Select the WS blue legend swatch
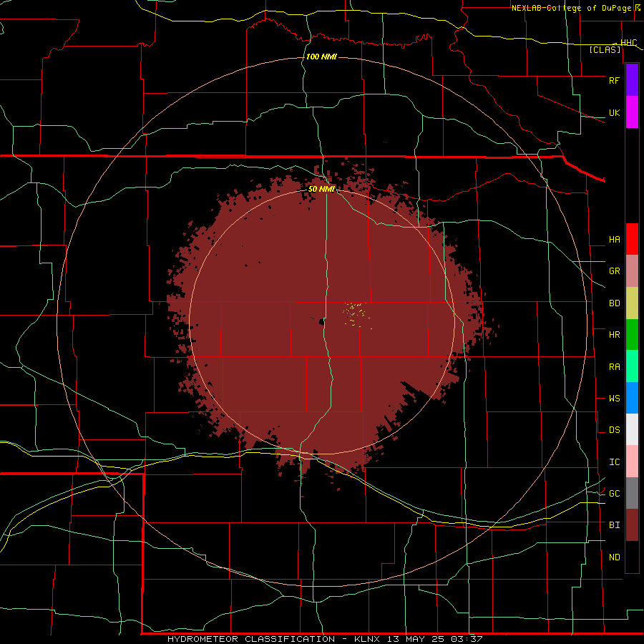644x644 pixels. pos(632,398)
